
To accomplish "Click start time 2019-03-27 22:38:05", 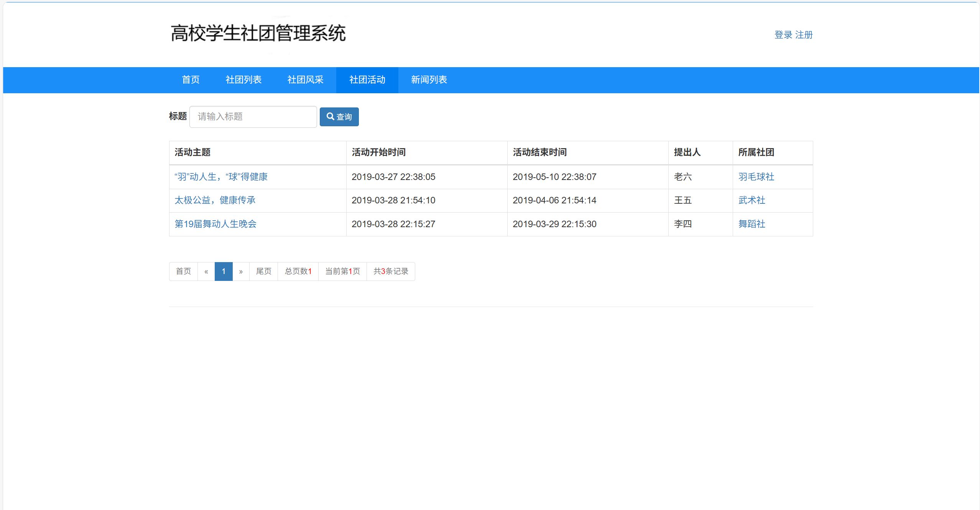I will click(393, 177).
